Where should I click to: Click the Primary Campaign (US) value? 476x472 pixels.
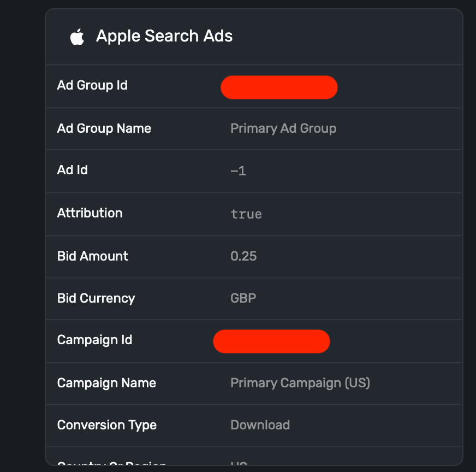tap(300, 383)
